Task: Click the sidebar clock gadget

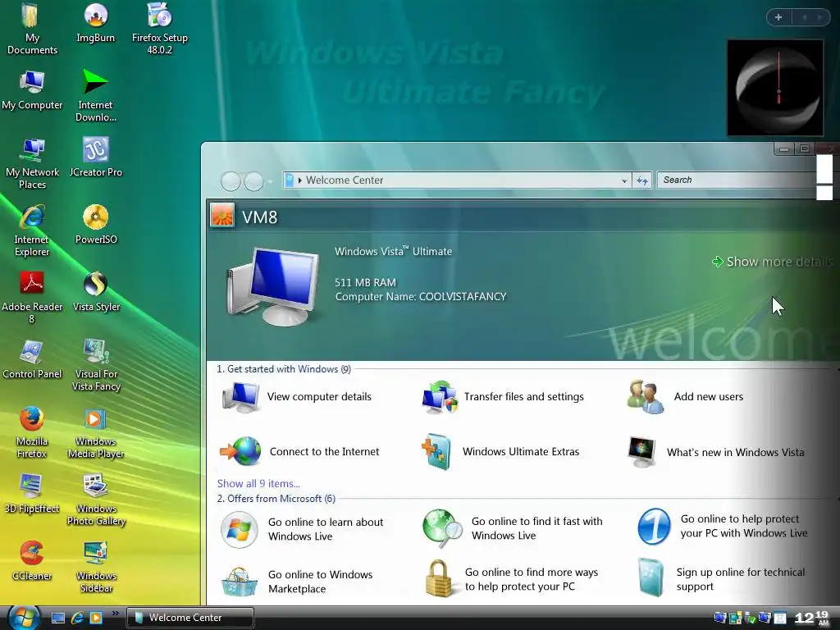Action: (774, 87)
